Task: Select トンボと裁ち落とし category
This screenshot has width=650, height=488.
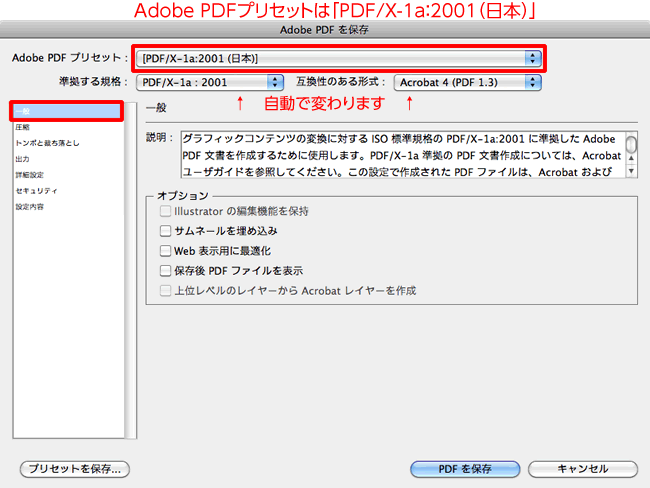Action: 67,143
